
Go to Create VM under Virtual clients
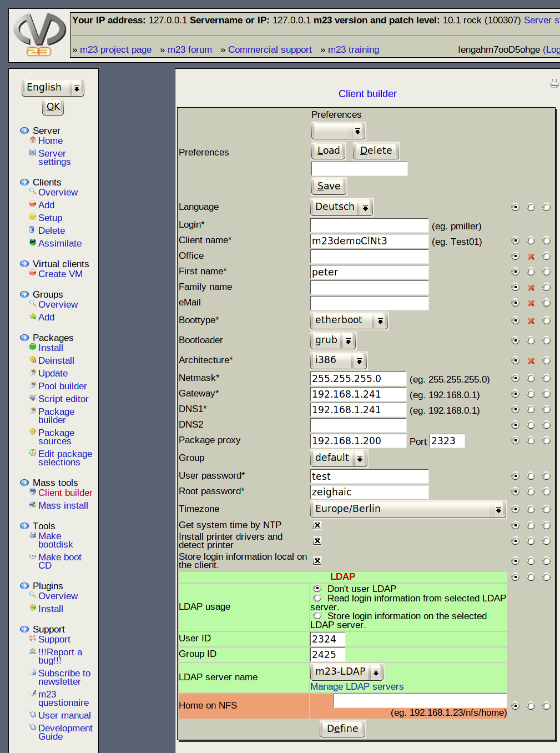click(60, 274)
